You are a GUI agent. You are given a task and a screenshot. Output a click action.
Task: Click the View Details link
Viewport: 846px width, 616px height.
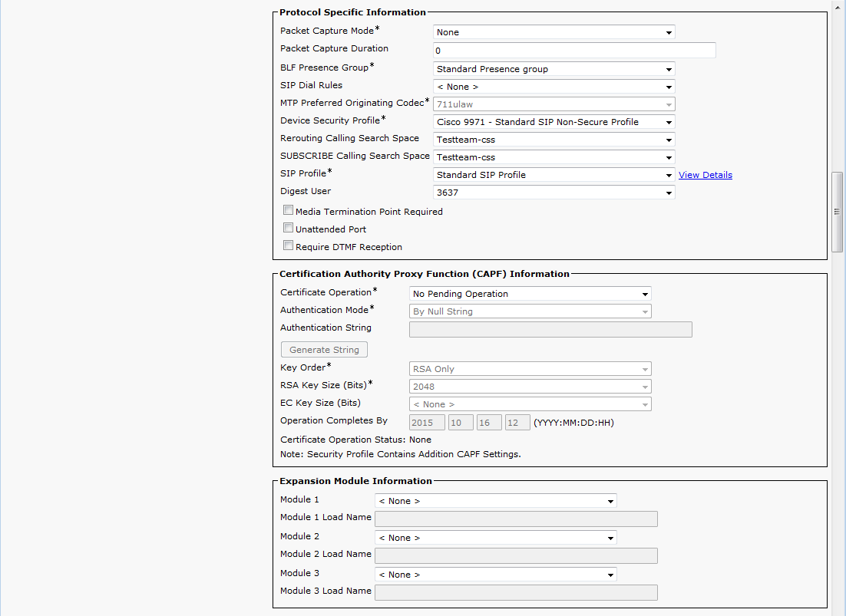coord(705,175)
